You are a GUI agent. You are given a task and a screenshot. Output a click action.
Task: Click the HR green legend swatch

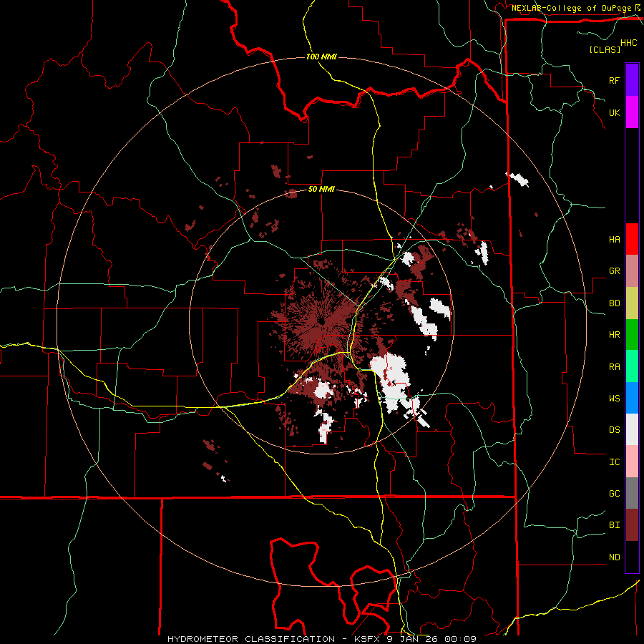[x=632, y=334]
